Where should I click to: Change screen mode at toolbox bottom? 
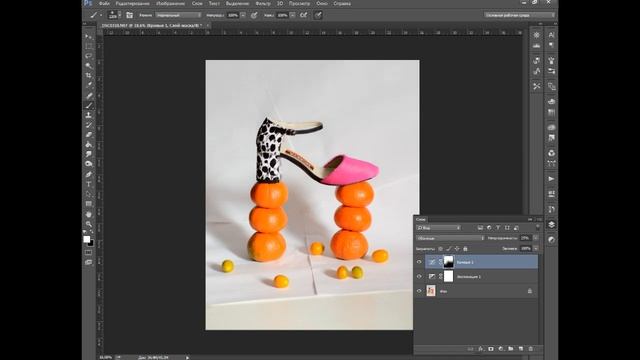click(x=88, y=262)
